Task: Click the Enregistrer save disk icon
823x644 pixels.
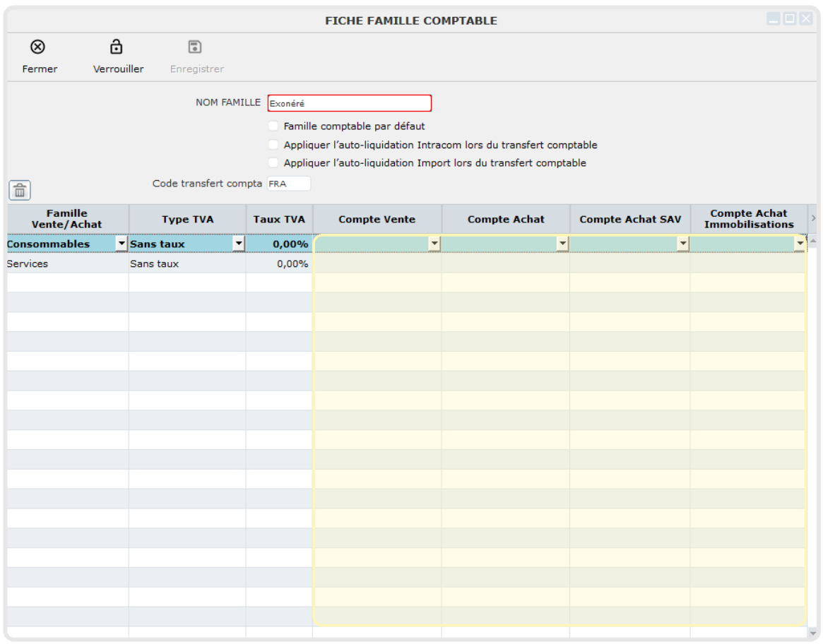Action: coord(195,47)
